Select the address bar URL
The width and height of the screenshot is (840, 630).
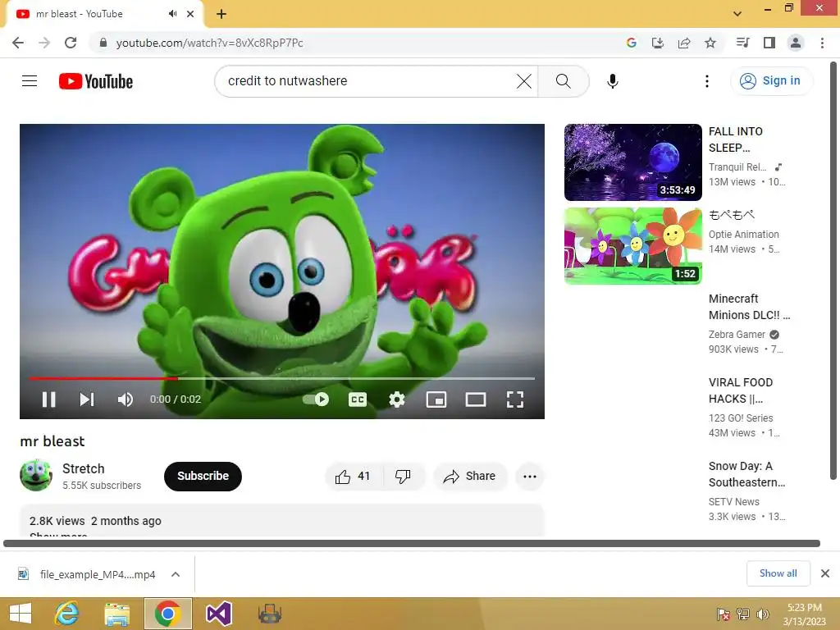(x=209, y=43)
